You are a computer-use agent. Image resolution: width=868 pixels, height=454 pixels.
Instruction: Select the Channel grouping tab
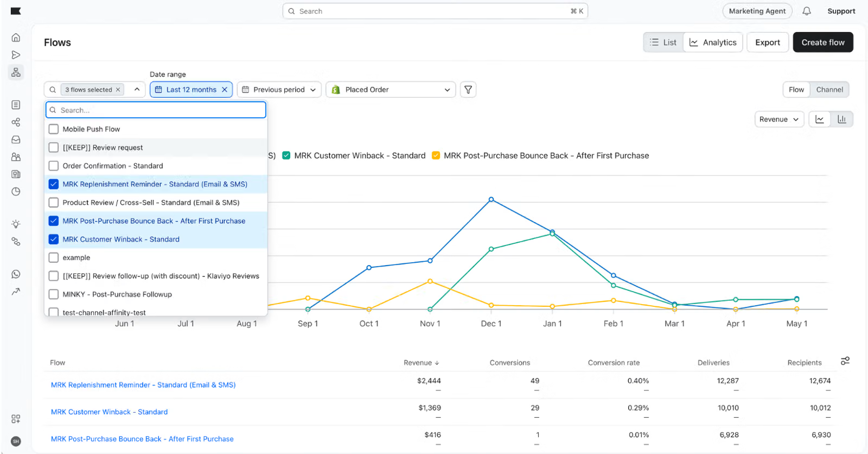point(829,90)
